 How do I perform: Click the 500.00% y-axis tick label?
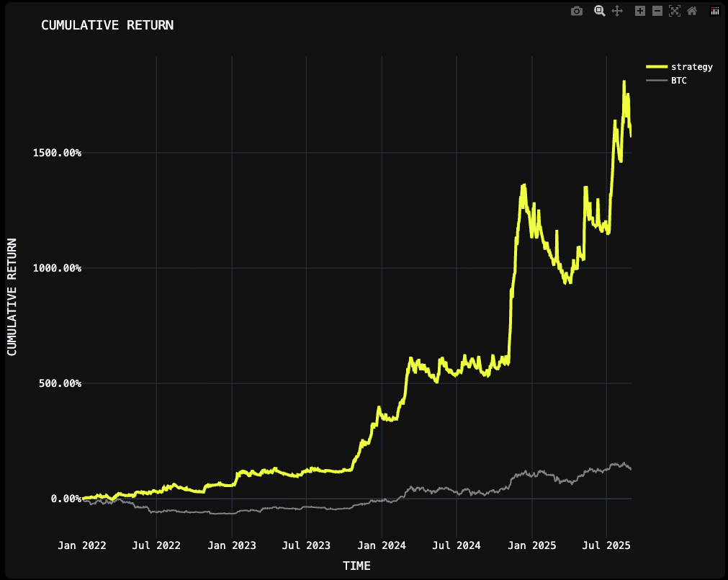point(60,383)
